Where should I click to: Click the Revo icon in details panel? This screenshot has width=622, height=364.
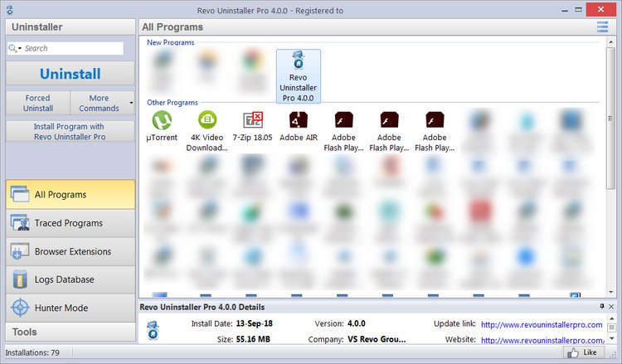[153, 330]
